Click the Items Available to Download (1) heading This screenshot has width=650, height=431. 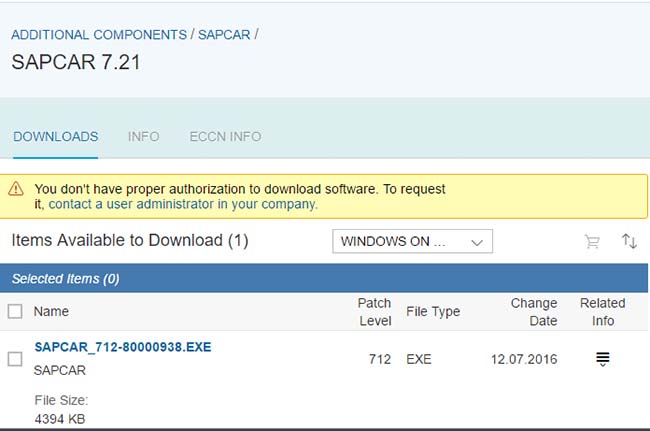130,240
